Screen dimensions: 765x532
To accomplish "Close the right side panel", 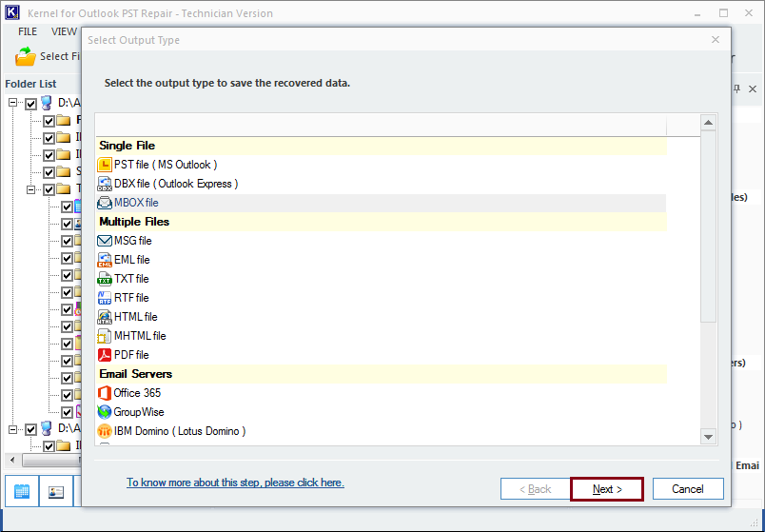I will click(x=753, y=89).
